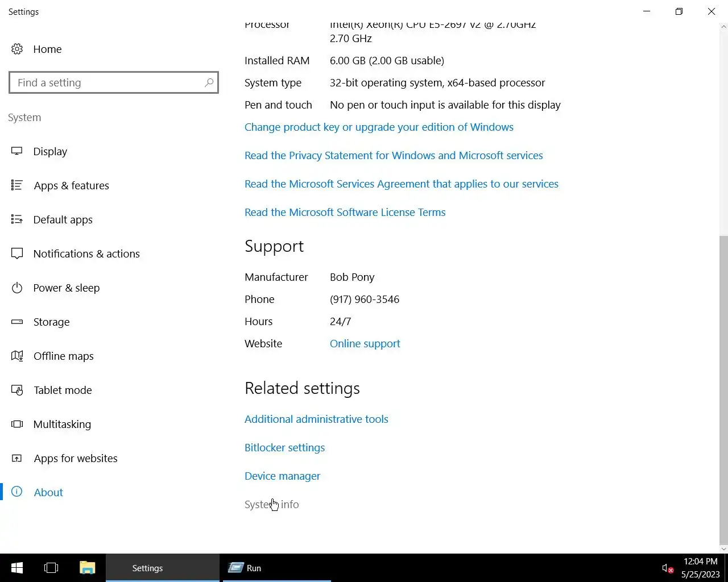Click the Related settings heading

click(x=302, y=388)
